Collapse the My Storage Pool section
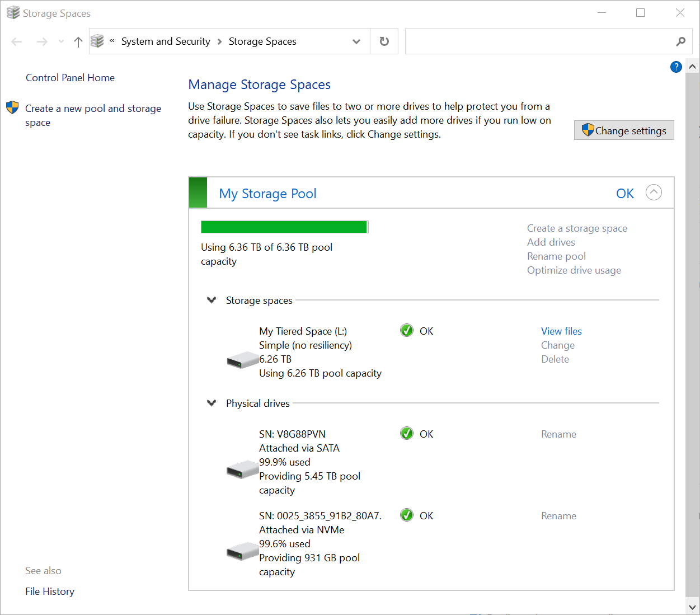The height and width of the screenshot is (615, 700). pyautogui.click(x=654, y=192)
